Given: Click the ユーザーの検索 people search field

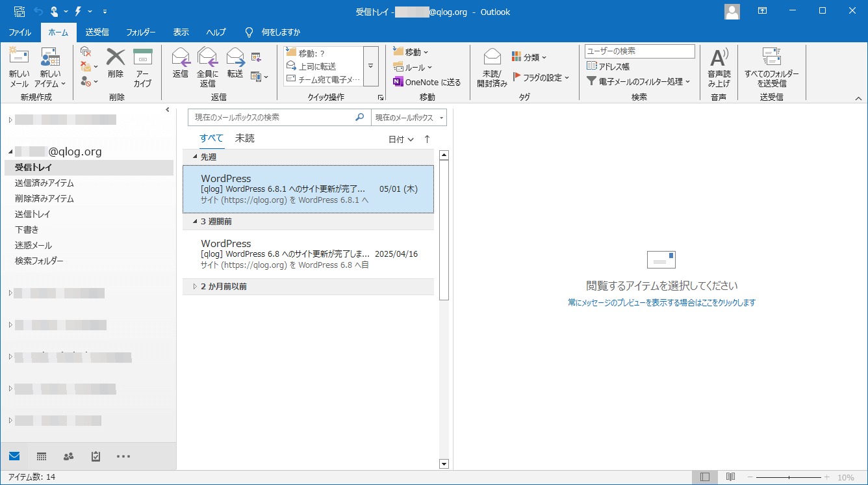Looking at the screenshot, I should (x=640, y=51).
